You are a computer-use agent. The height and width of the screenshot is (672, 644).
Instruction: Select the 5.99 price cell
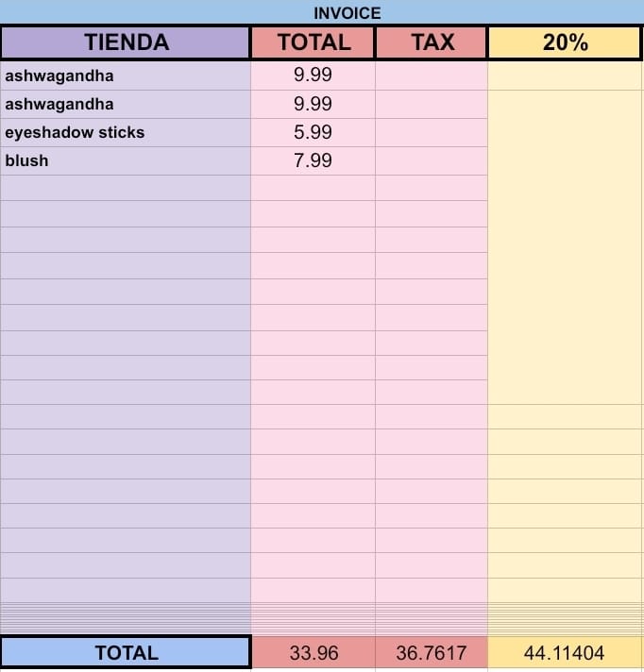(313, 132)
